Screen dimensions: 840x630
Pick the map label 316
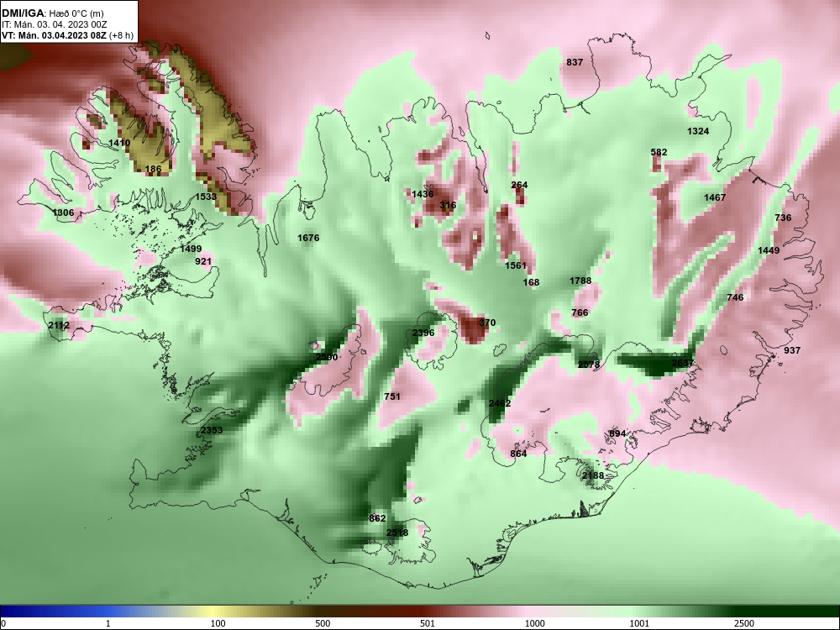[448, 205]
